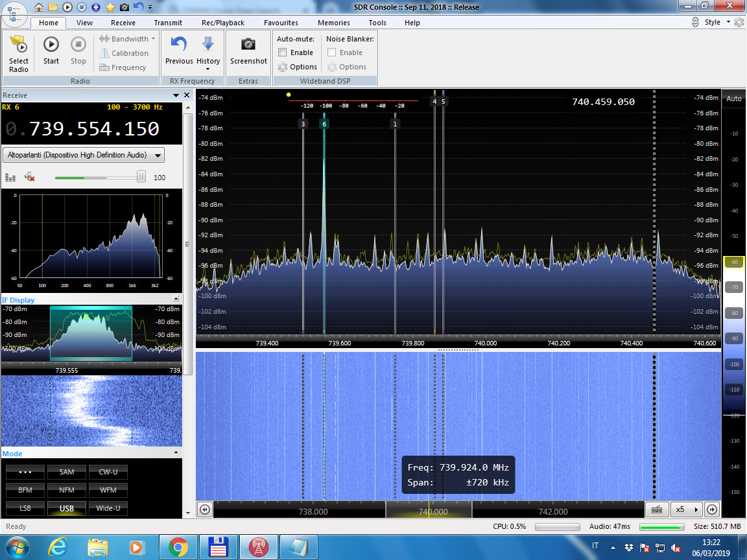
Task: Select BFM mode
Action: point(25,490)
